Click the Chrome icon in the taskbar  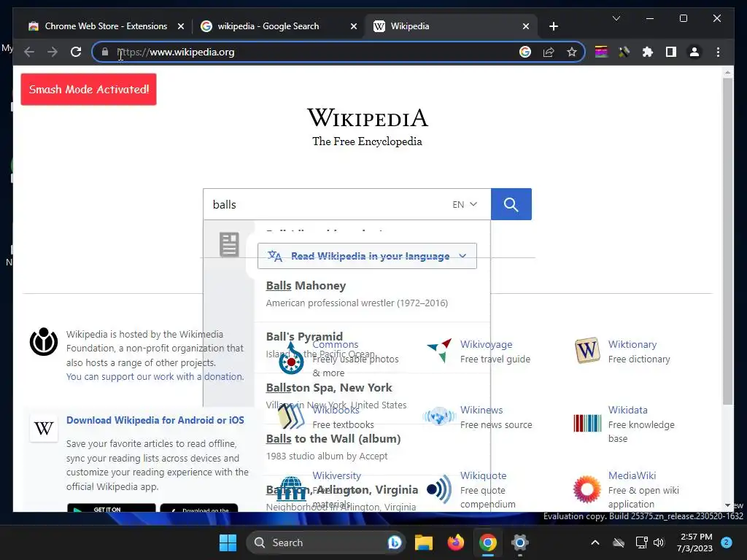[x=488, y=542]
